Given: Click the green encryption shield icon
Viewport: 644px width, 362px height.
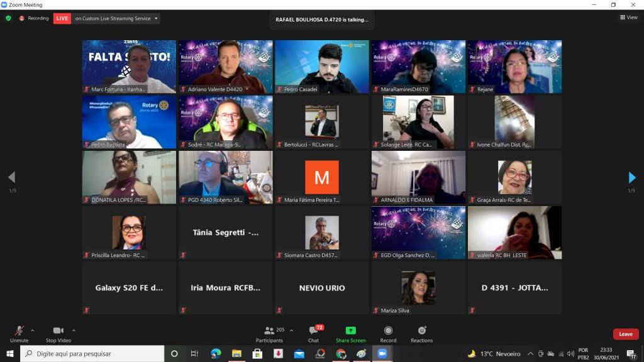Looking at the screenshot, I should tap(8, 18).
